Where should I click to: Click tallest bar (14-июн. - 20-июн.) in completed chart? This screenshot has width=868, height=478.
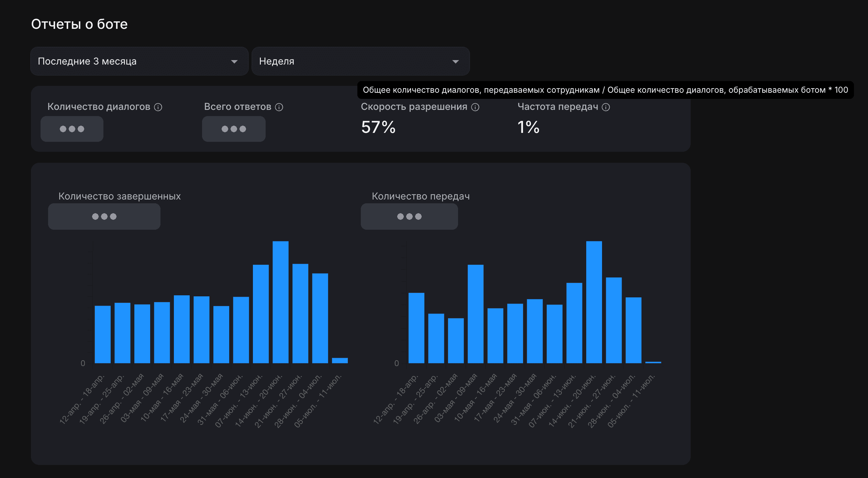pos(280,302)
